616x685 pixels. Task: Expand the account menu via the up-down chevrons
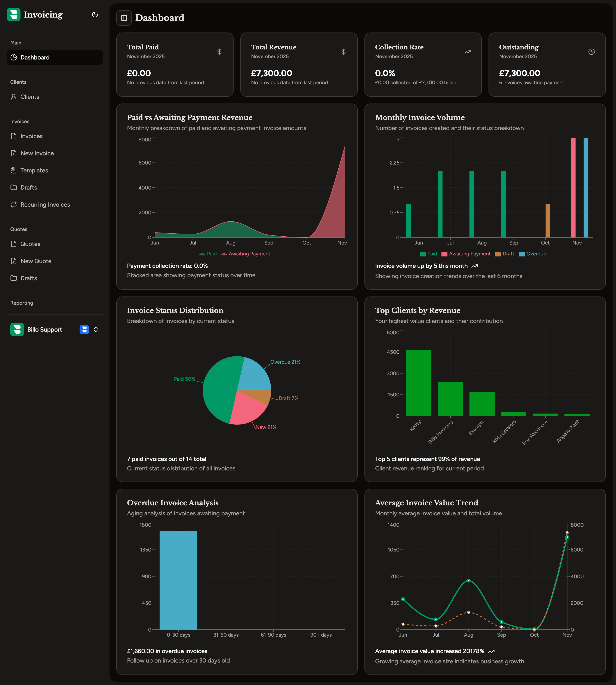pos(96,329)
